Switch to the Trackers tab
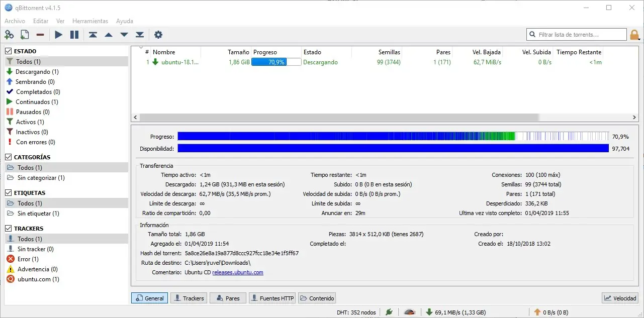 (189, 298)
